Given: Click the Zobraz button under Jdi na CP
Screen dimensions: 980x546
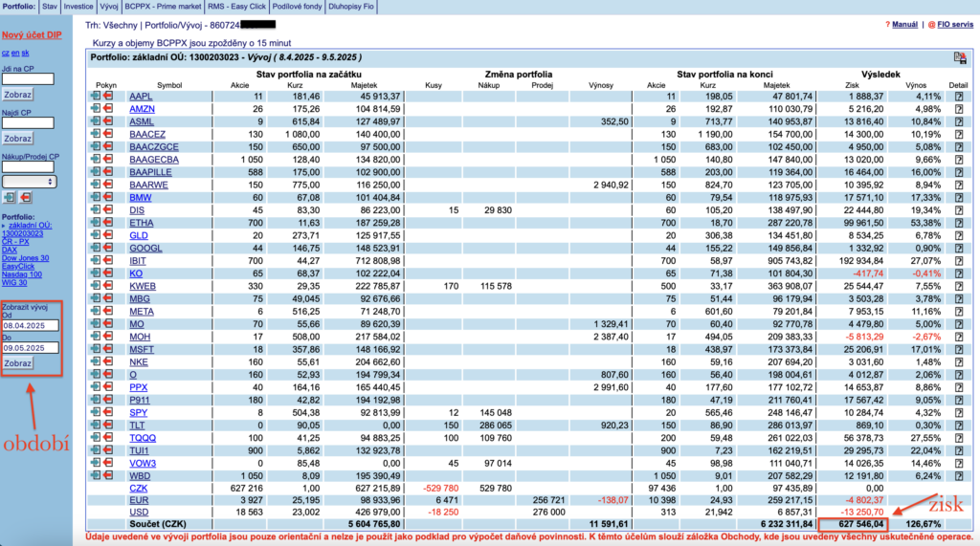Looking at the screenshot, I should click(x=17, y=95).
